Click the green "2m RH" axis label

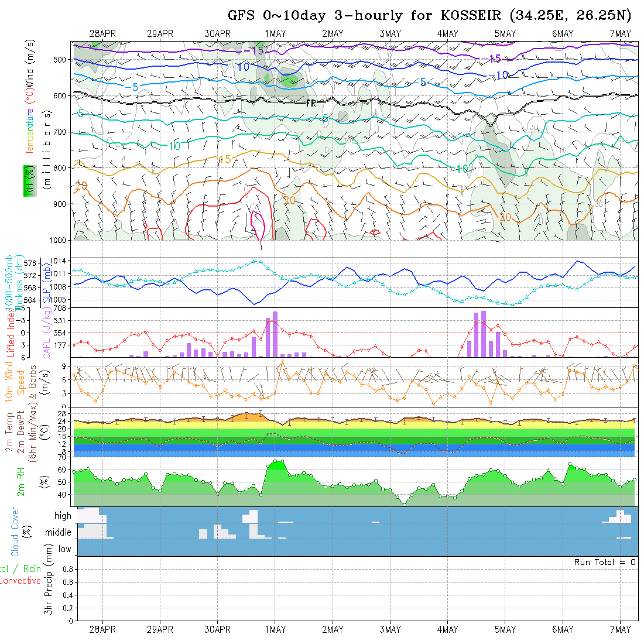coord(20,481)
